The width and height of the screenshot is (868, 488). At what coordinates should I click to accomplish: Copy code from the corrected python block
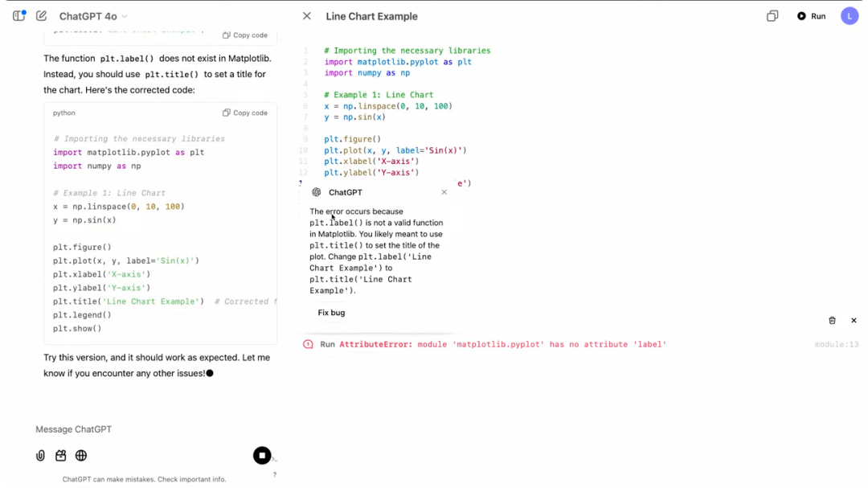tap(244, 113)
